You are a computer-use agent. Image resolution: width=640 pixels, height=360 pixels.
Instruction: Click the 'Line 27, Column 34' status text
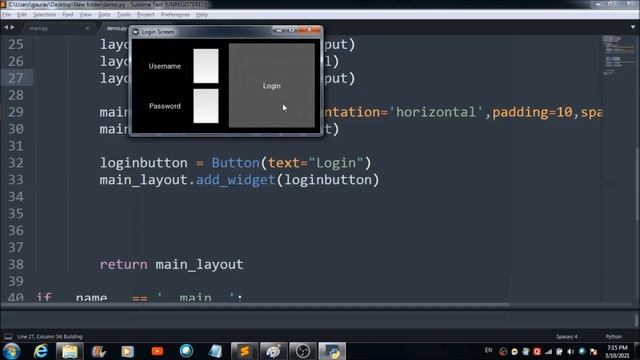[50, 337]
